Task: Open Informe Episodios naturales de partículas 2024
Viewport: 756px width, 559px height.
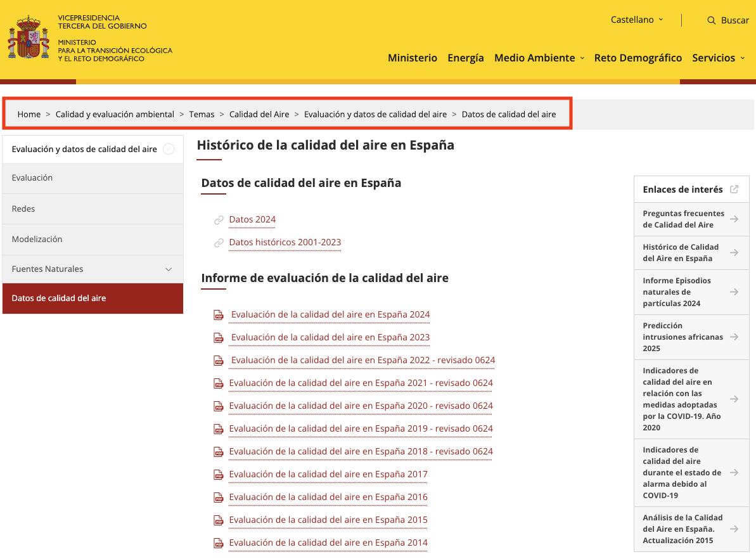Action: pyautogui.click(x=691, y=292)
